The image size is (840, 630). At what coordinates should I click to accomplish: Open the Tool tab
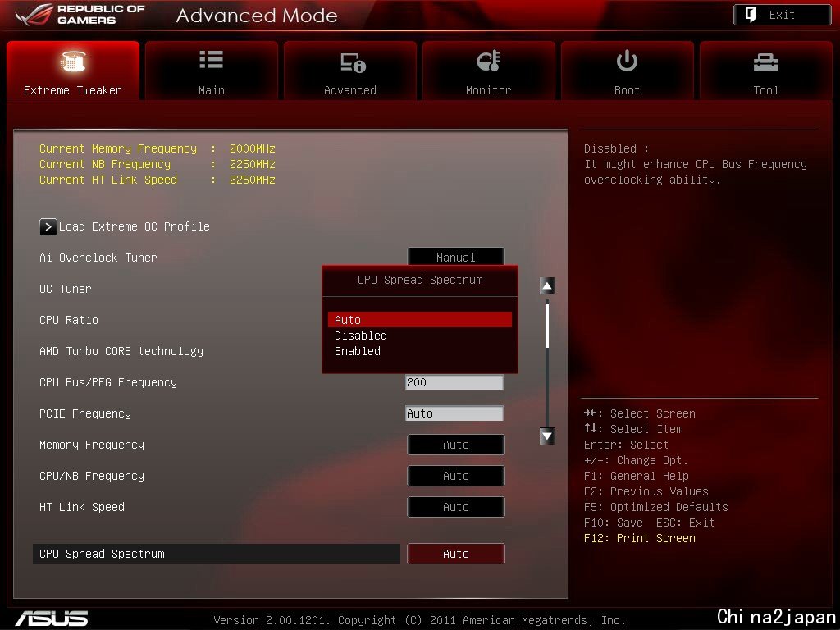tap(766, 71)
